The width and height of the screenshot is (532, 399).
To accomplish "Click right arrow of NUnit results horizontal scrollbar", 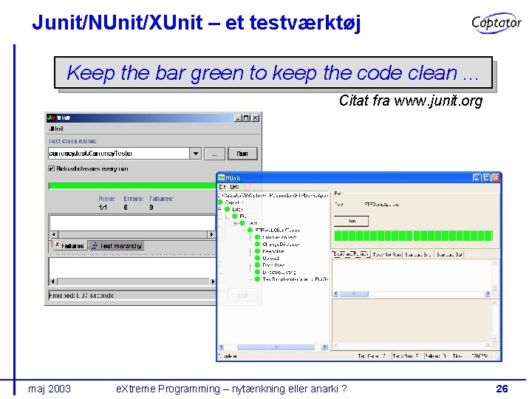I will click(x=488, y=294).
